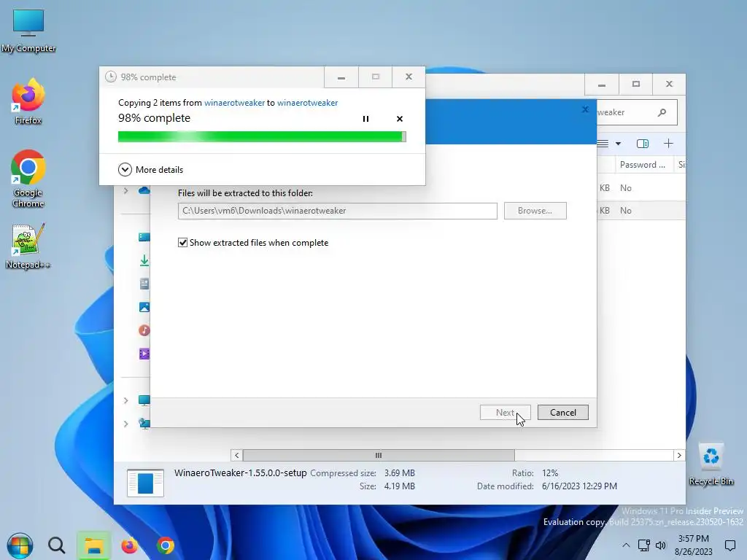This screenshot has height=560, width=747.
Task: Click the scrollbar right arrow
Action: 679,455
